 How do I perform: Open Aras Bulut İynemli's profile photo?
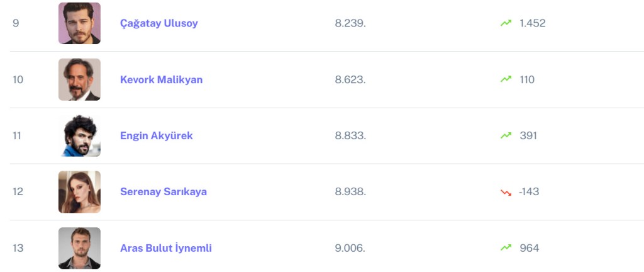(79, 248)
